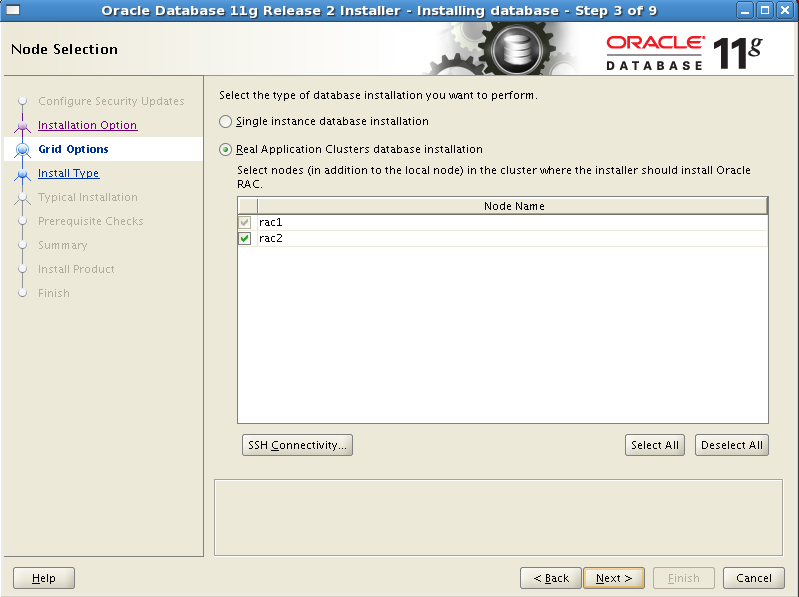Click the rac1 node checkbox
This screenshot has height=597, width=799.
point(245,222)
